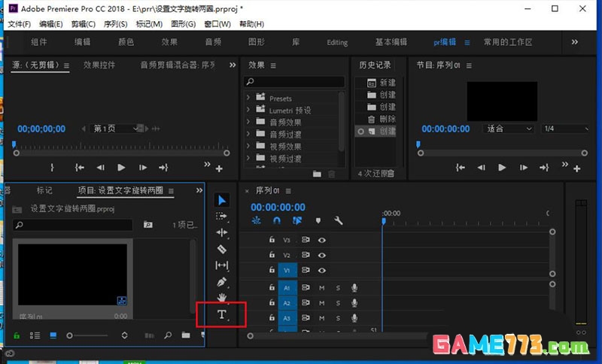
Task: Select the Selection arrow tool
Action: pyautogui.click(x=222, y=200)
